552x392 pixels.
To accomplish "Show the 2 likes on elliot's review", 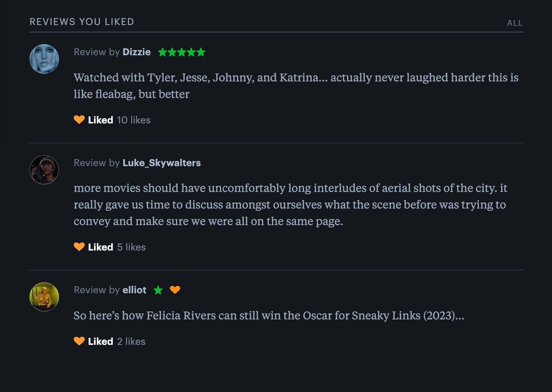I will 131,342.
